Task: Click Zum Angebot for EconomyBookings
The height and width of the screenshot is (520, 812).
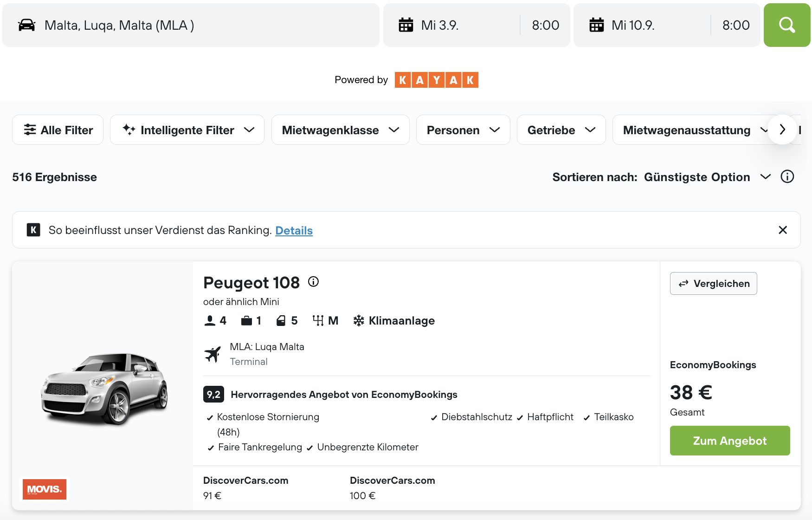Action: [x=730, y=441]
